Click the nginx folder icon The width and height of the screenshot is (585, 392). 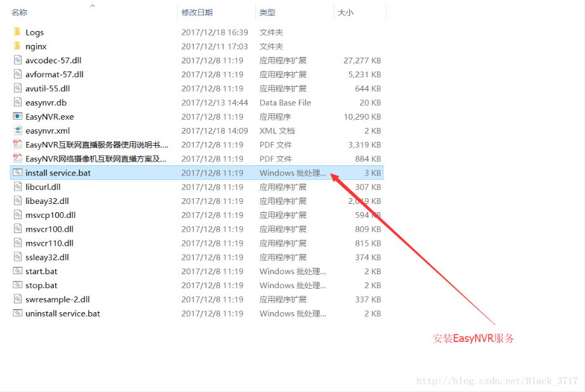coord(17,46)
